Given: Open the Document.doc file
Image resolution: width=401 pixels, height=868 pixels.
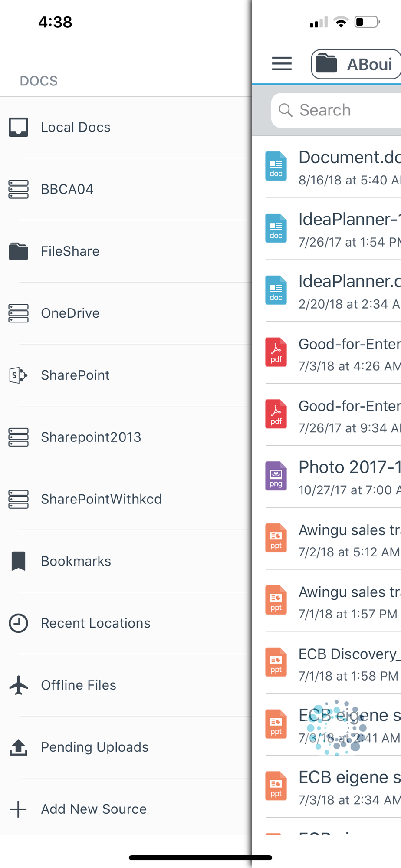Looking at the screenshot, I should [326, 167].
